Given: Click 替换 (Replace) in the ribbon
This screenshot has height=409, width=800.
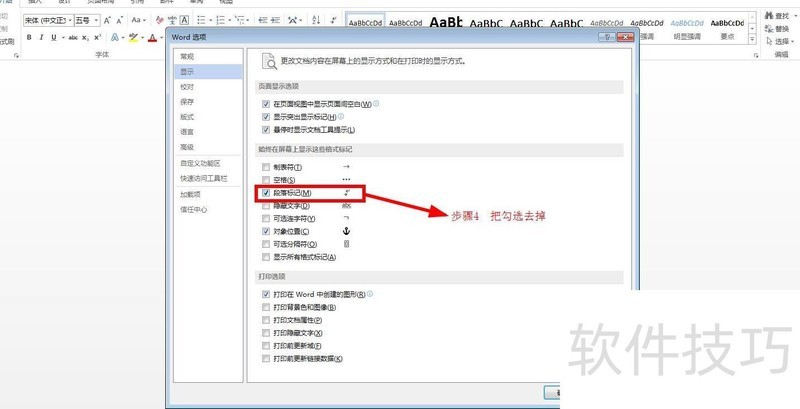Looking at the screenshot, I should tap(777, 29).
